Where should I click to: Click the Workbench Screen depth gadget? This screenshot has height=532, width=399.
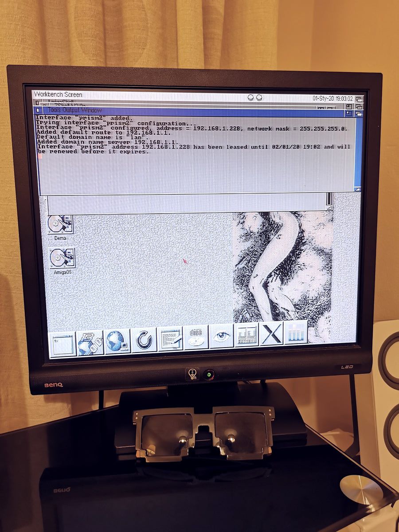tap(359, 99)
